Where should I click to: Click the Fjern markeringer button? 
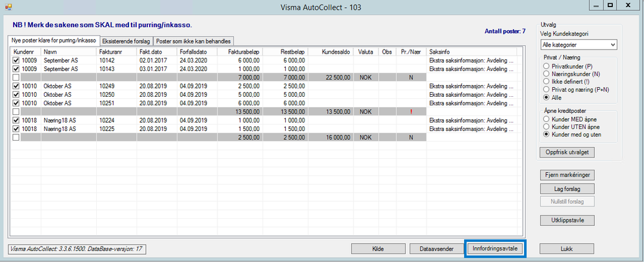pos(567,175)
